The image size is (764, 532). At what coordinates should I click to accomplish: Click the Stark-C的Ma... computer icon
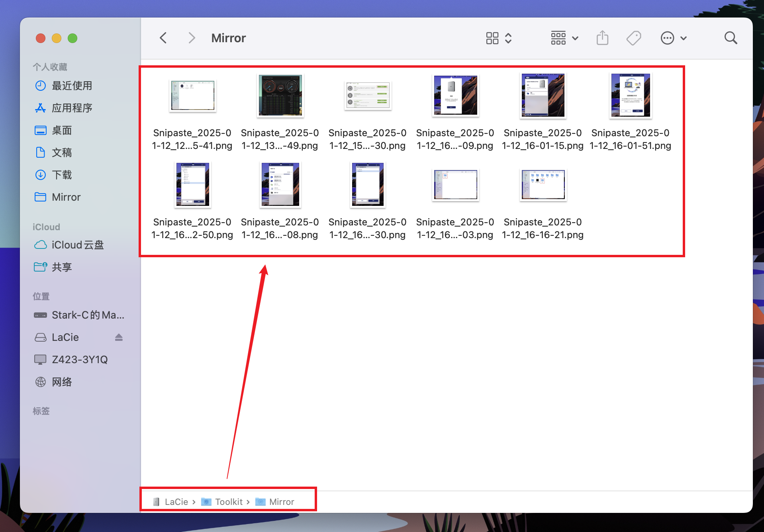[x=40, y=315]
